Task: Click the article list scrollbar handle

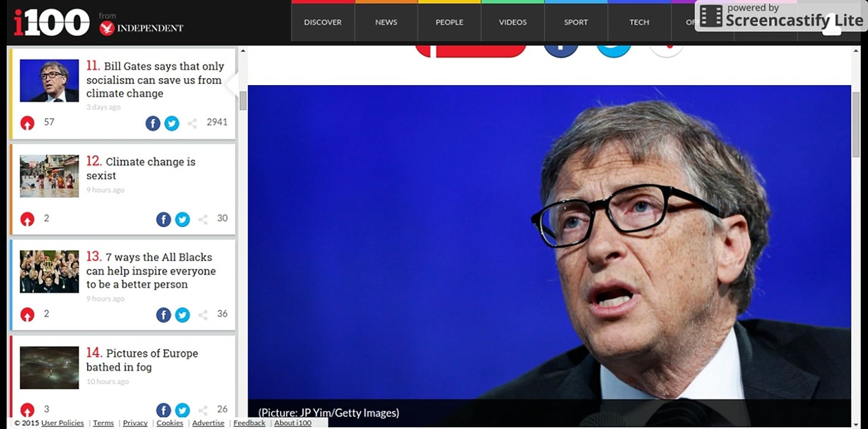Action: (243, 101)
